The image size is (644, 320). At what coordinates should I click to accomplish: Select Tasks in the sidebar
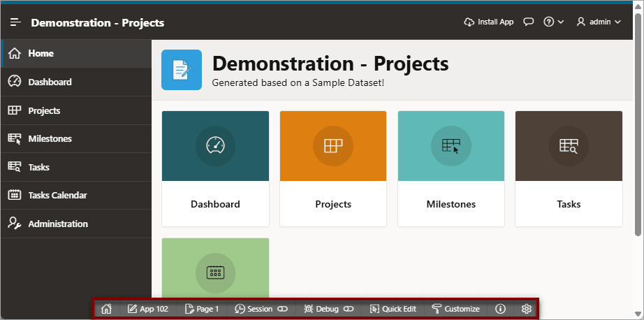tap(76, 167)
